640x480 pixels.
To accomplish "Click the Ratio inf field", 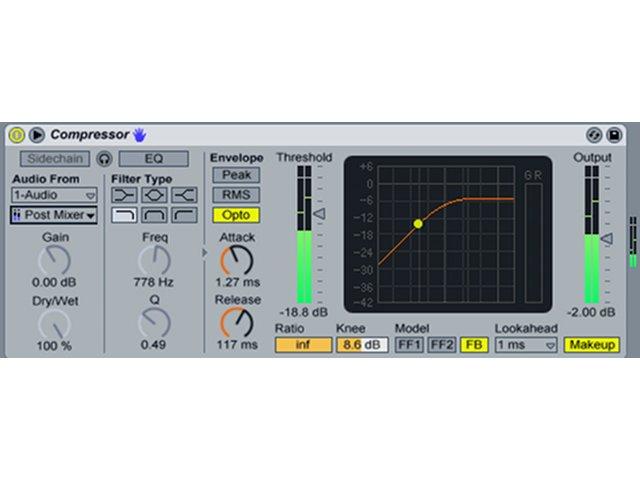I will 303,345.
